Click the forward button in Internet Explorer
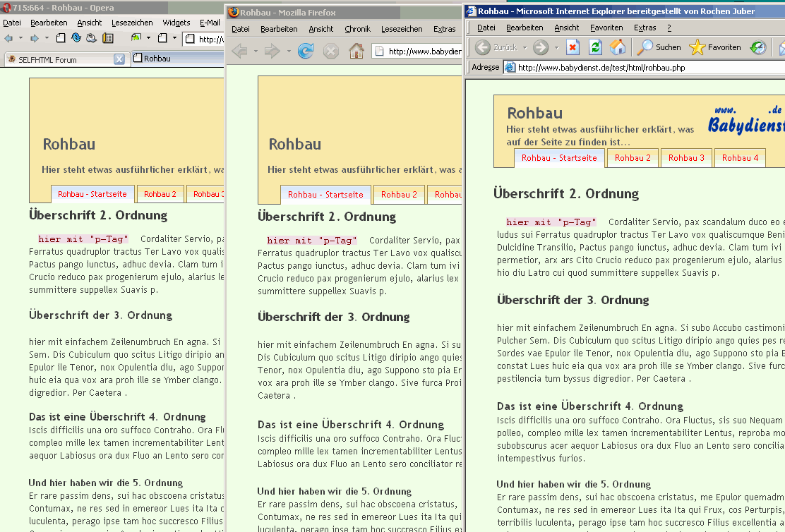 coord(541,47)
